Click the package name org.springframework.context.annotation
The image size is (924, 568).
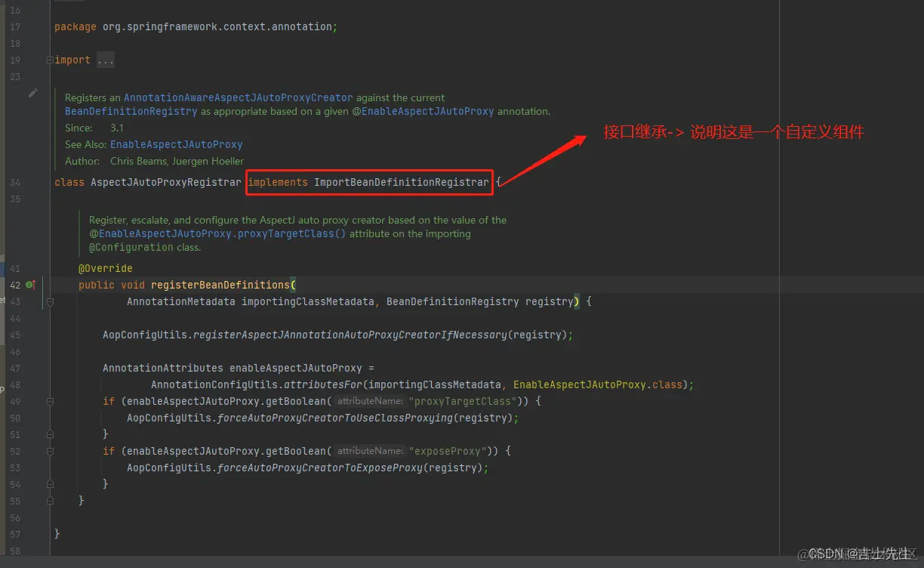pyautogui.click(x=217, y=26)
